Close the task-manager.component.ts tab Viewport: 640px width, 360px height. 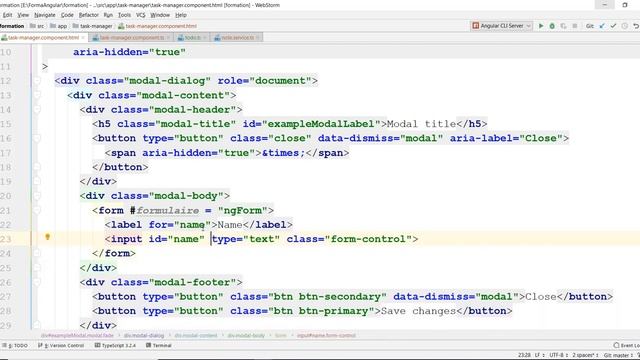[168, 38]
